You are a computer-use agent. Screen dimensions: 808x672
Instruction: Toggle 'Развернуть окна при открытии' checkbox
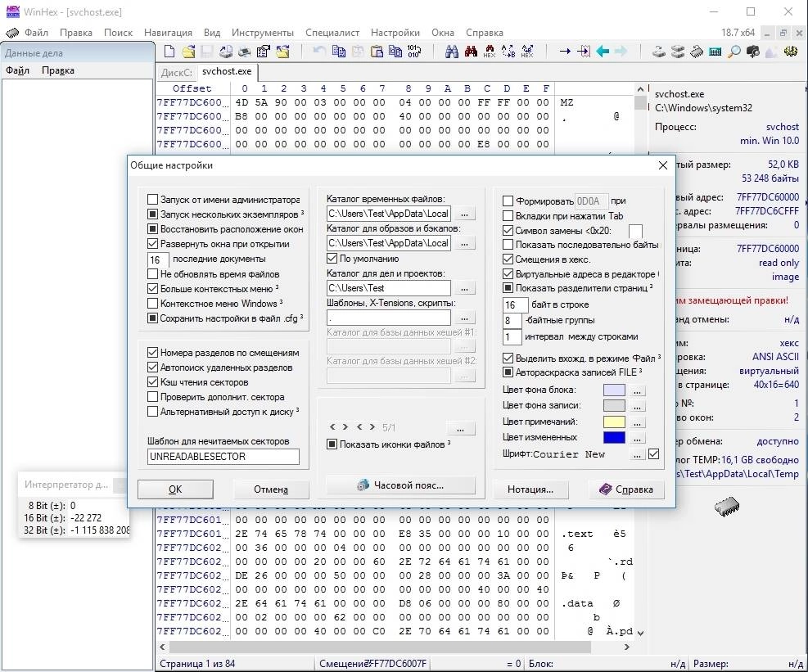(x=152, y=244)
